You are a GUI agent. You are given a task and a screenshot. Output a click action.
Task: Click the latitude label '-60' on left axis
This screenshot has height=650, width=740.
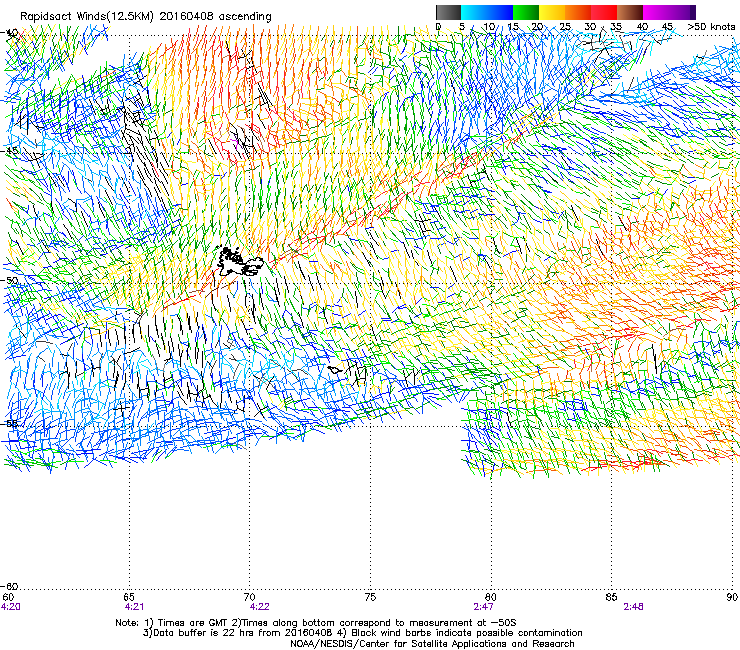(9, 586)
